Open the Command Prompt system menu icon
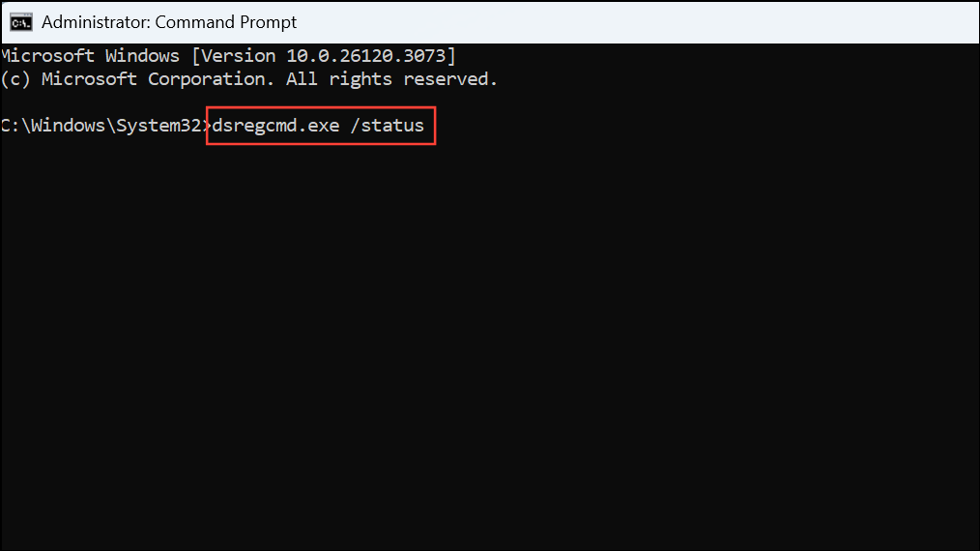Viewport: 980px width, 551px height. click(x=20, y=22)
